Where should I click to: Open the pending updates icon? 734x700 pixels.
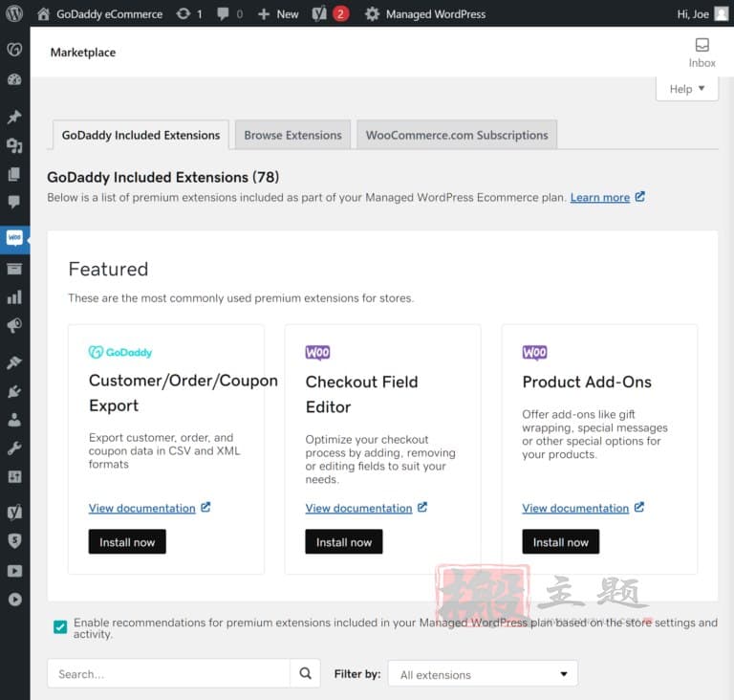(x=189, y=14)
